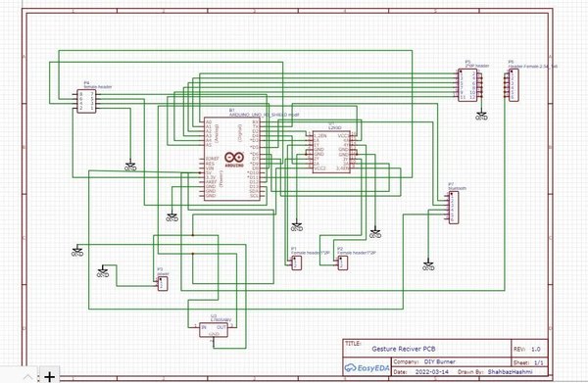Select the L293D motor driver chip
This screenshot has height=383, width=588.
coord(331,152)
